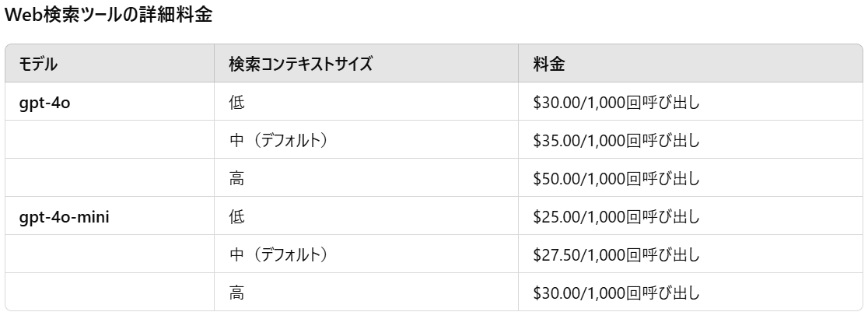This screenshot has height=319, width=868.
Task: Click the '検索コンテキストサイズ' column header
Action: [x=300, y=65]
